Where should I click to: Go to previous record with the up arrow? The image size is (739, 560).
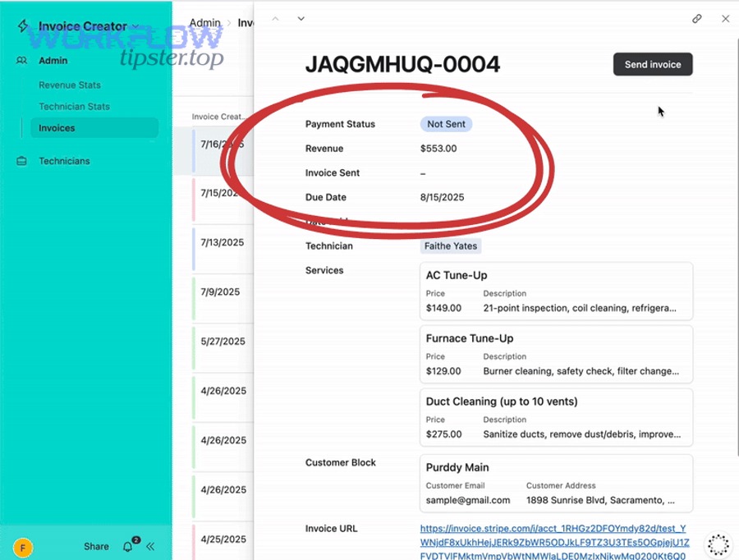[276, 18]
